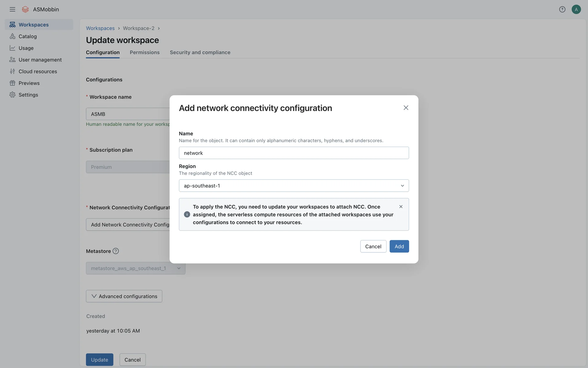Switch to the Permissions tab

point(145,52)
